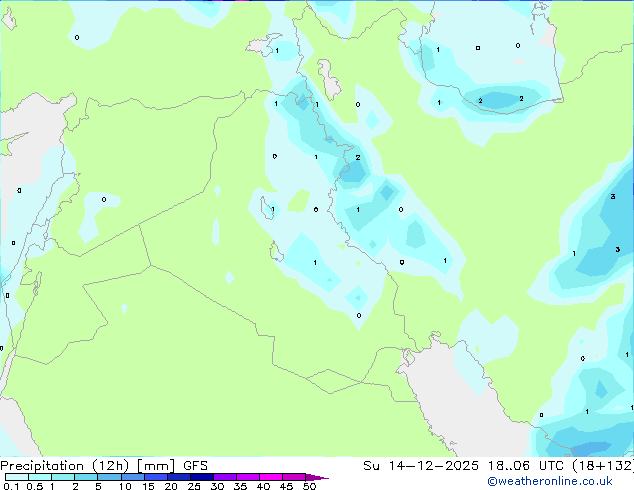Click the "15" legend value
Viewport: 634px width, 490px height.
tap(148, 486)
